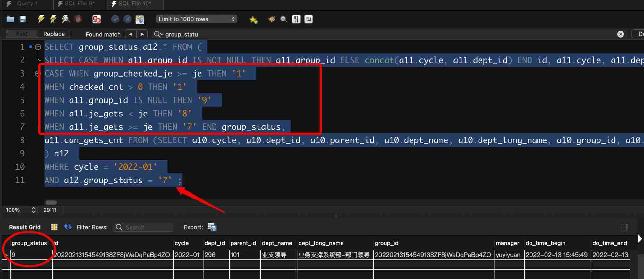644x279 pixels.
Task: Commit the transaction with the check icon
Action: pyautogui.click(x=115, y=19)
